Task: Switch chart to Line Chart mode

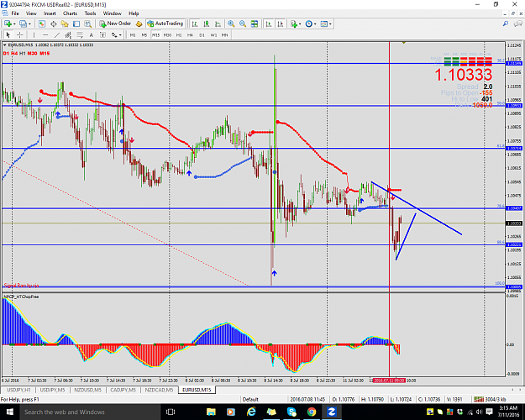Action: coord(218,24)
